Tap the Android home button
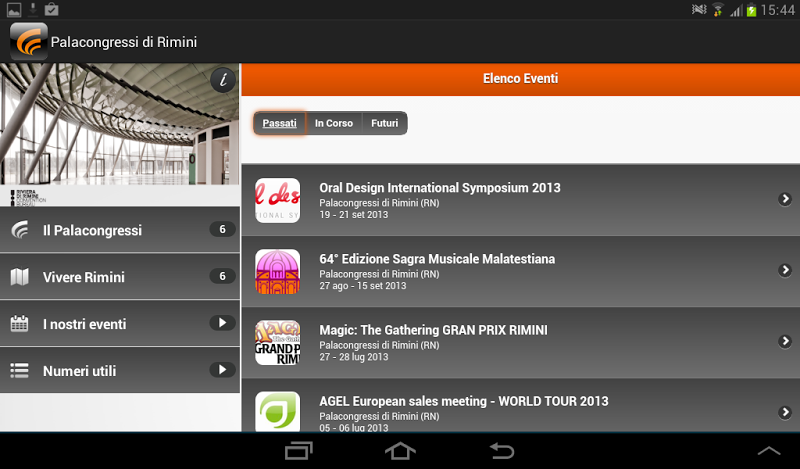The height and width of the screenshot is (469, 800). pyautogui.click(x=400, y=451)
